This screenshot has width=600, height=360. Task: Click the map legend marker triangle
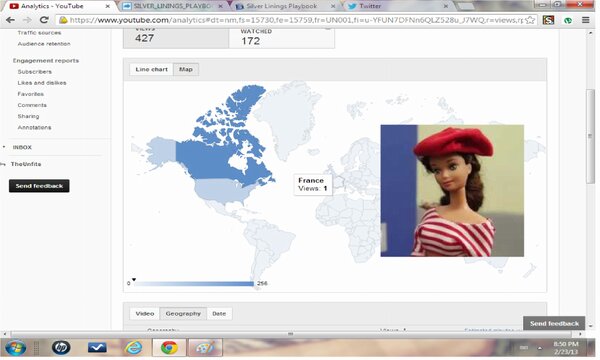pos(134,280)
